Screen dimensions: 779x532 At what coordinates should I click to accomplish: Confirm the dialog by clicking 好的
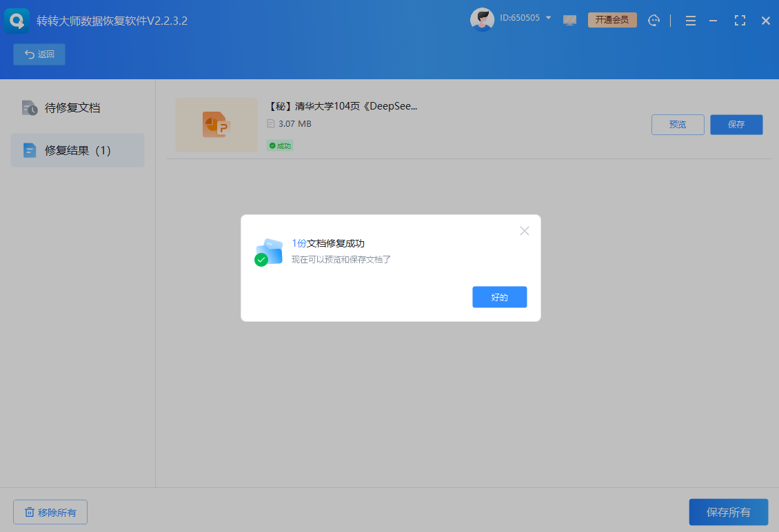(x=499, y=297)
